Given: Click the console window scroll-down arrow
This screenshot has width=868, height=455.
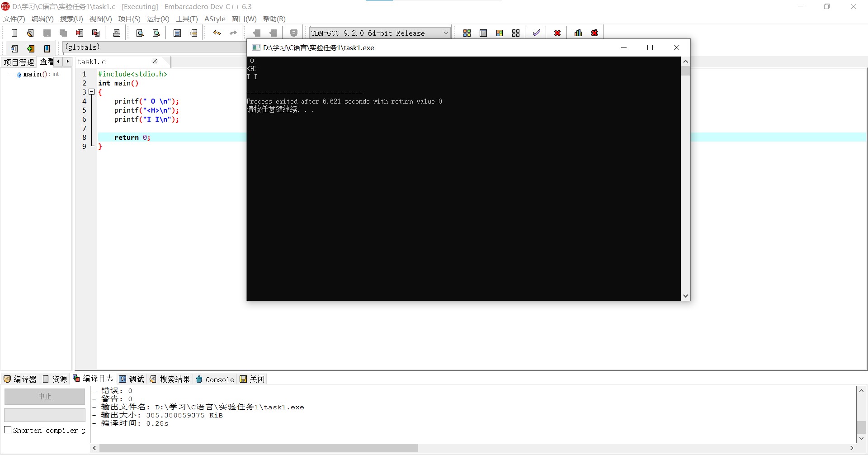Looking at the screenshot, I should [685, 296].
